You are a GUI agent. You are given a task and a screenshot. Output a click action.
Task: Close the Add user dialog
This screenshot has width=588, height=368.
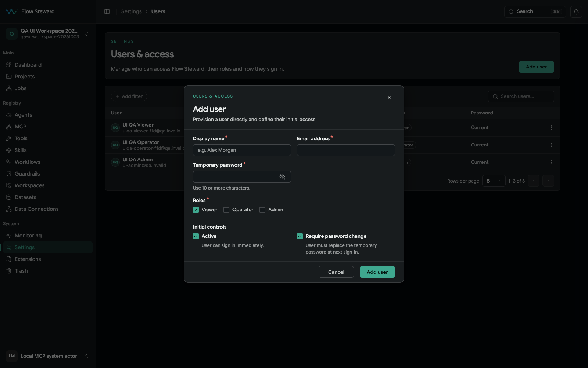(x=389, y=98)
